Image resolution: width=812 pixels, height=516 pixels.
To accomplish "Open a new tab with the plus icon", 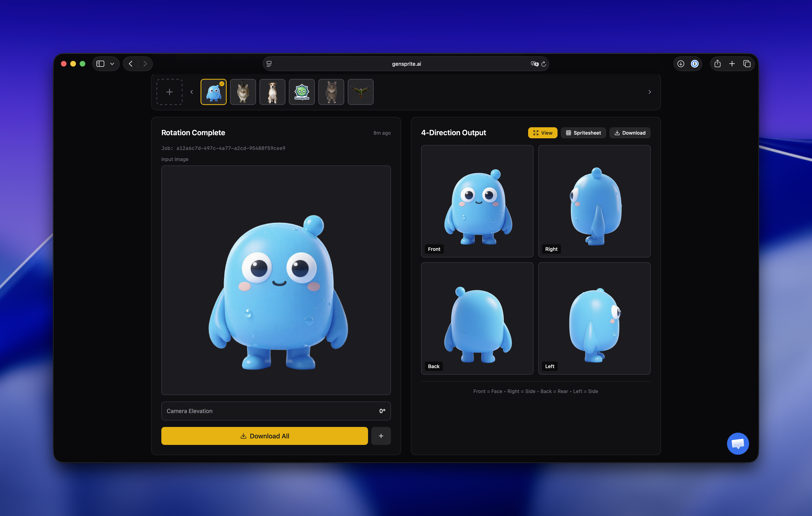I will point(732,63).
